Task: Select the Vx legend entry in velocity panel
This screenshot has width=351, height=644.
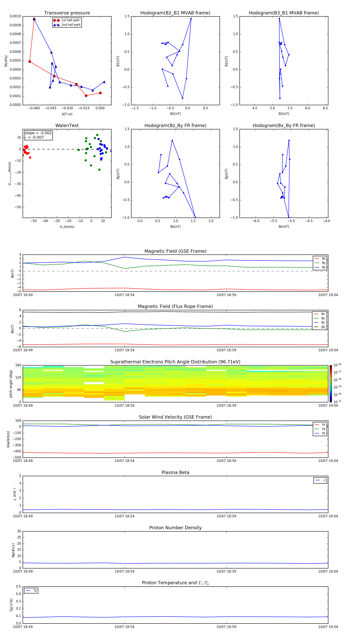Action: click(x=320, y=424)
